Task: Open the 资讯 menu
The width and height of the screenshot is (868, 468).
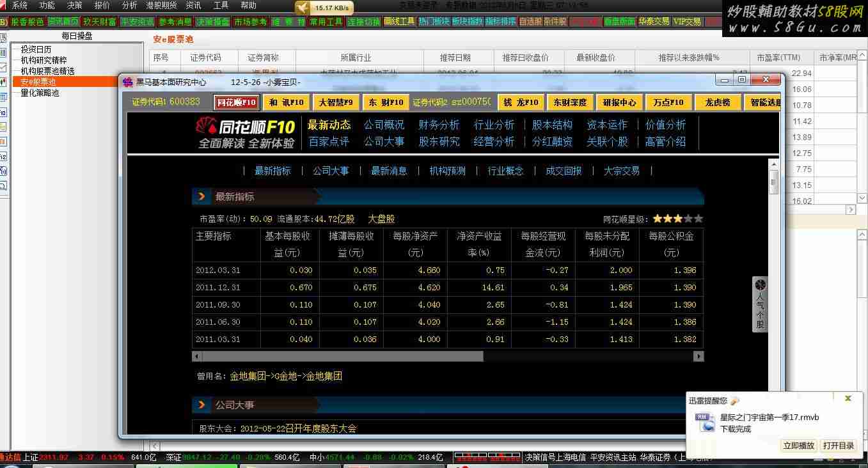Action: pos(193,5)
